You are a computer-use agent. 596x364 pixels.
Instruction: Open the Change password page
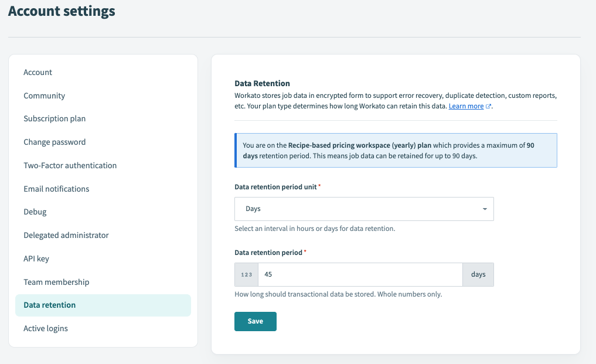pos(54,142)
